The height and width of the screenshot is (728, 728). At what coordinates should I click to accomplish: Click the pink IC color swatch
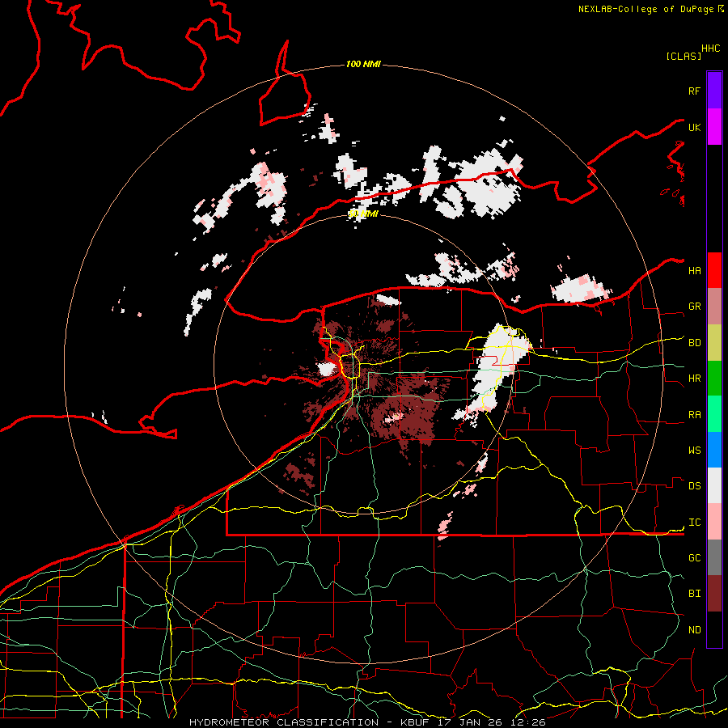(x=714, y=522)
